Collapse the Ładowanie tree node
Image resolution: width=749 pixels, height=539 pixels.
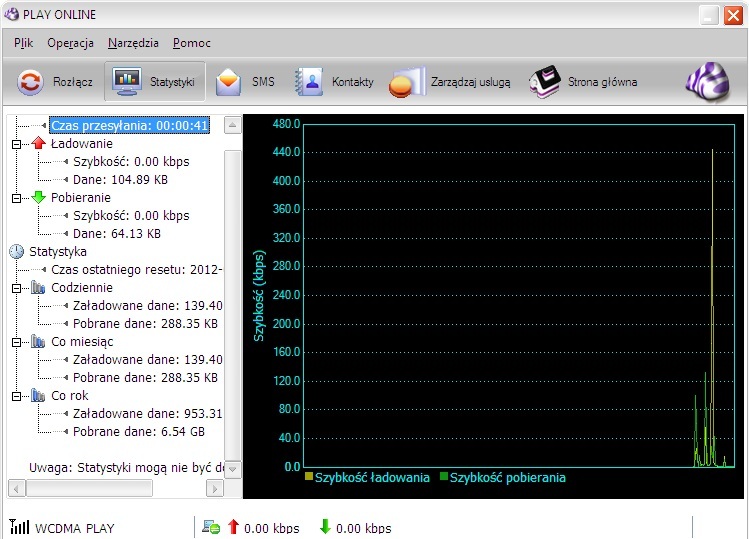[16, 144]
